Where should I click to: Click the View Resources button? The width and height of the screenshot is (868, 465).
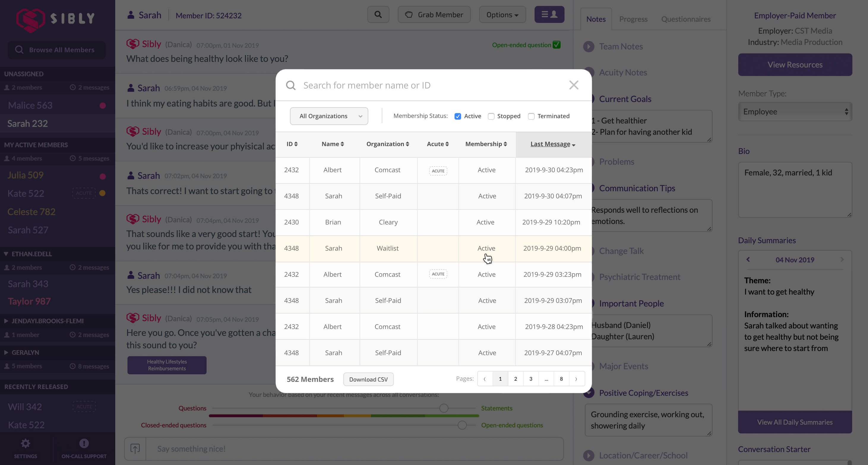point(795,65)
